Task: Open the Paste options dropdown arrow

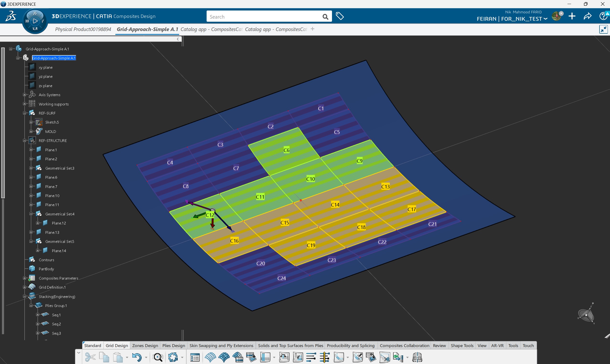Action: tap(127, 357)
